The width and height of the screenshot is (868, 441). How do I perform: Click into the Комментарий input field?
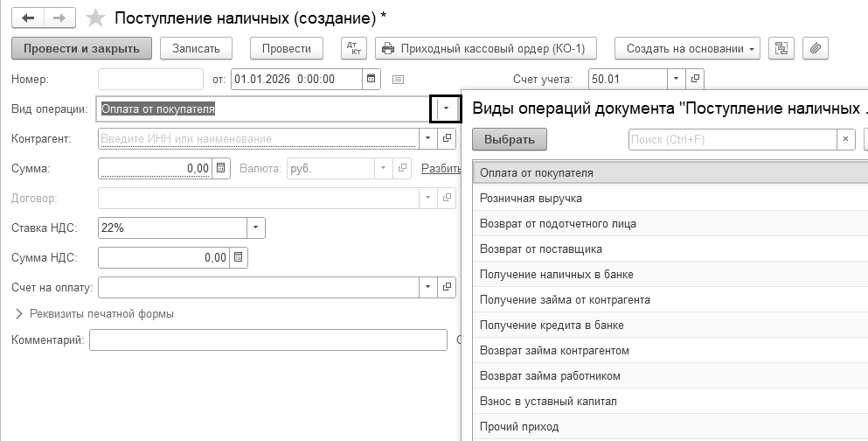267,339
